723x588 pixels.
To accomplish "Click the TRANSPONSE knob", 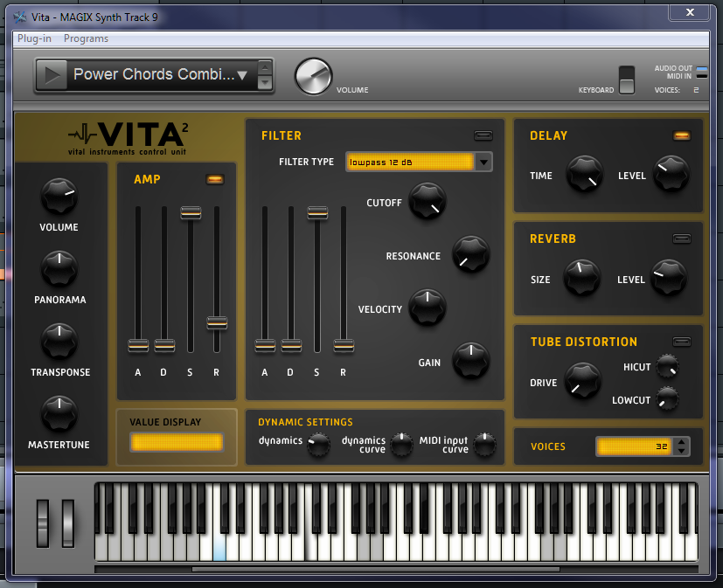I will (x=59, y=341).
